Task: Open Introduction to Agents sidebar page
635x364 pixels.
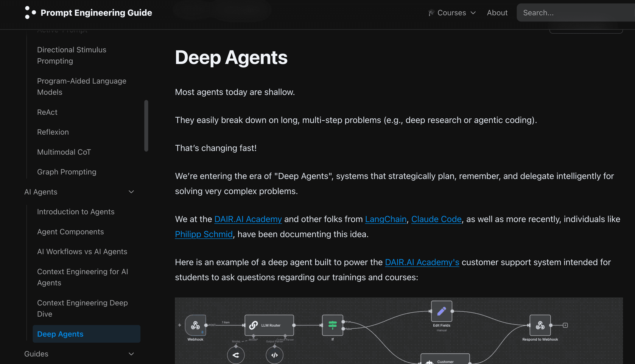Action: (76, 212)
